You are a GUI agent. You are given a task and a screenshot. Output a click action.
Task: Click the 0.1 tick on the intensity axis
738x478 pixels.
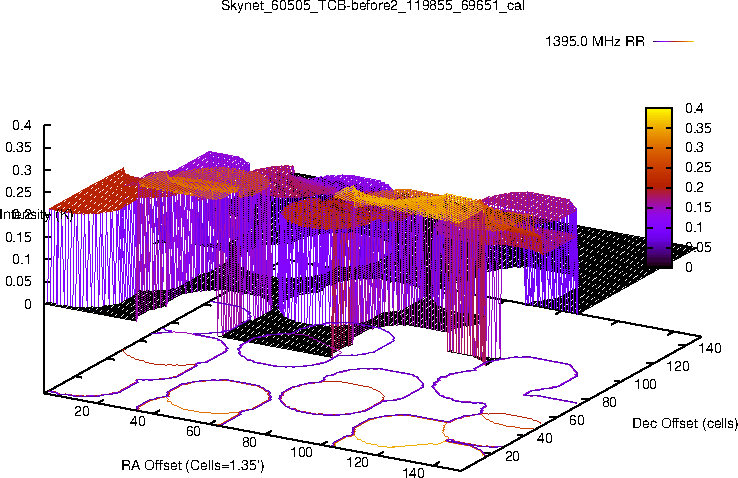(x=22, y=259)
